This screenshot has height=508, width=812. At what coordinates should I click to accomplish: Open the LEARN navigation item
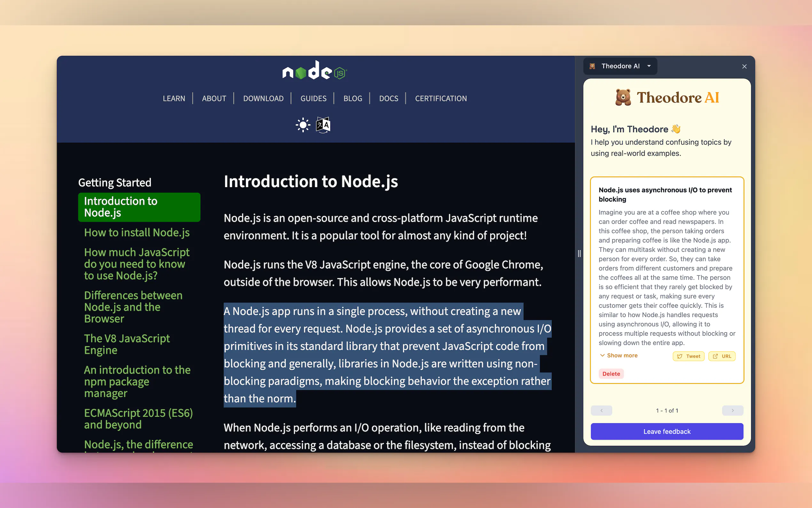tap(174, 99)
